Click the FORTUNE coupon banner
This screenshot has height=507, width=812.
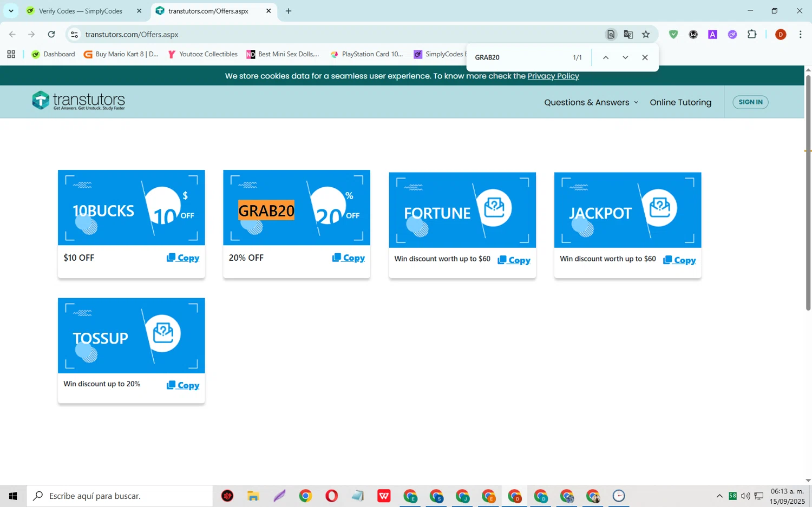click(x=462, y=210)
